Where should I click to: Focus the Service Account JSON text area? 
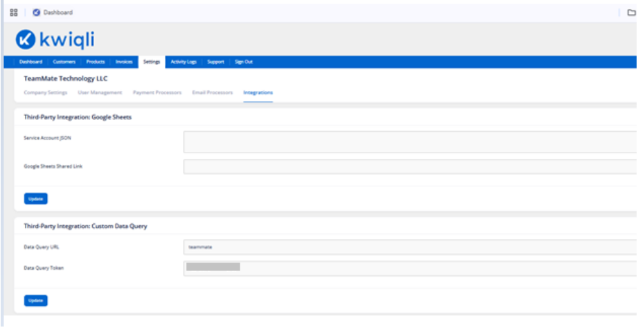(x=410, y=142)
